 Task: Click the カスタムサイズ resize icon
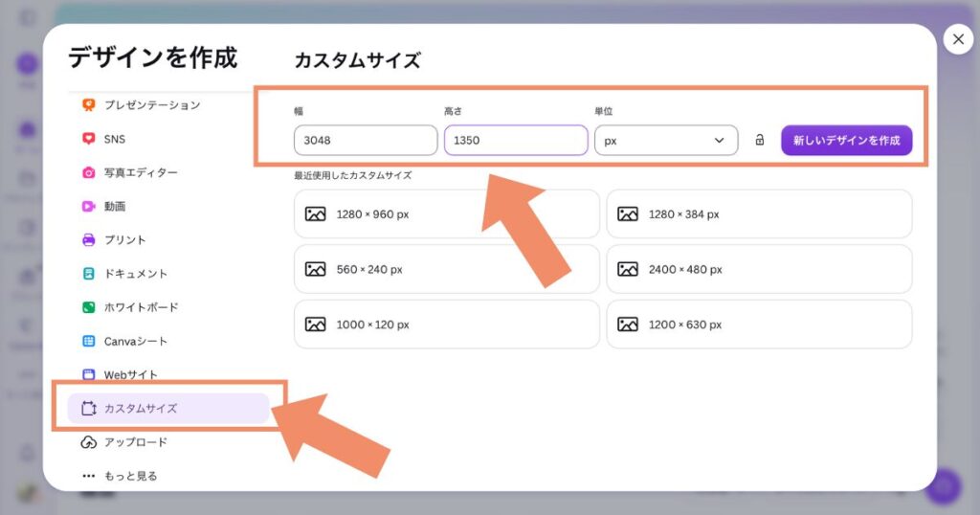tap(89, 408)
